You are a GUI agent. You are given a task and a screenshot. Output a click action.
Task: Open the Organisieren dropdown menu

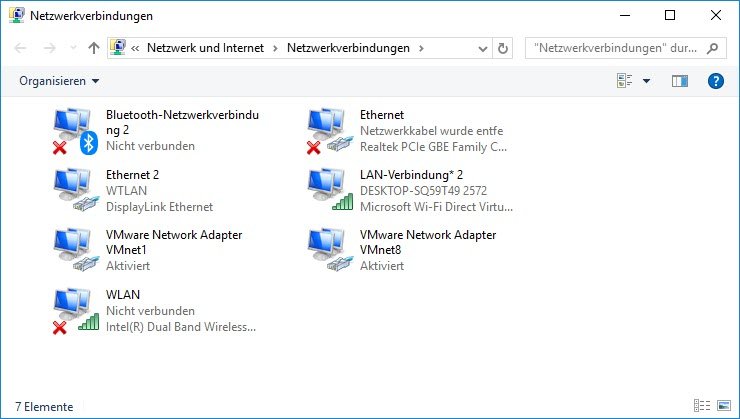pos(60,81)
